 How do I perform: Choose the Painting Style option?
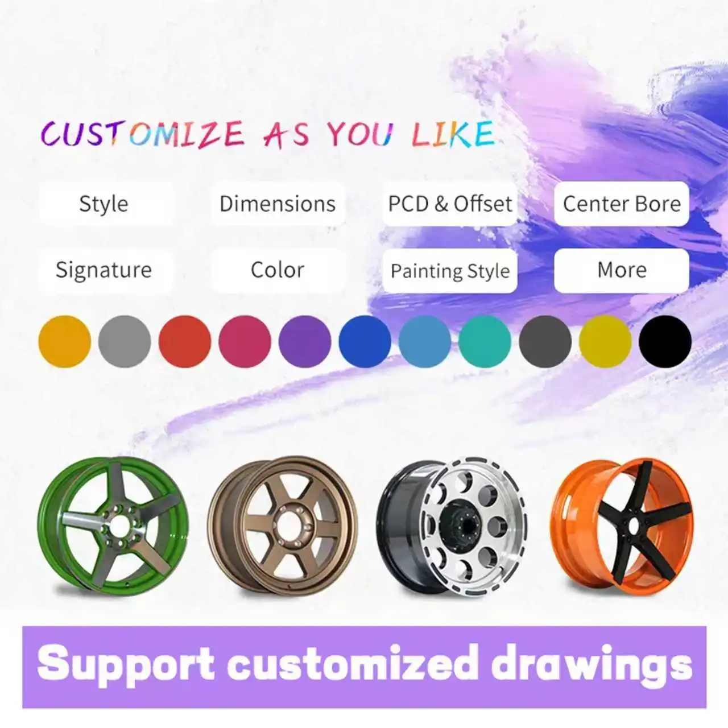click(450, 271)
